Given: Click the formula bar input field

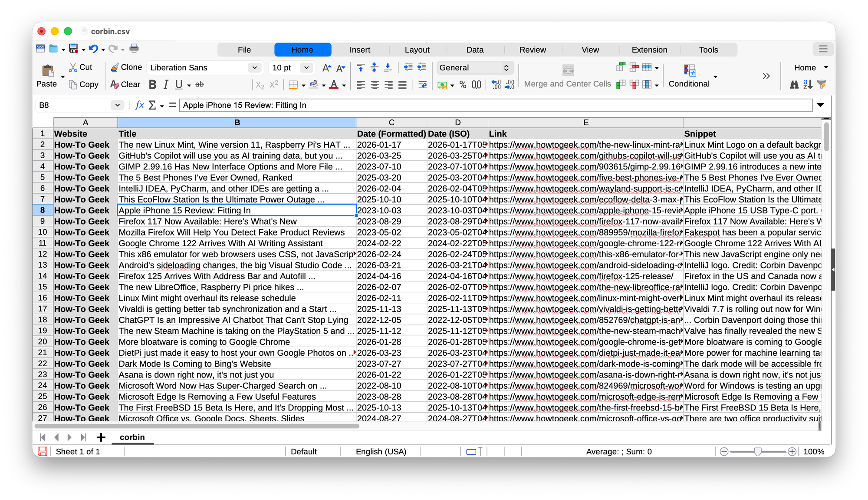Looking at the screenshot, I should pos(496,105).
